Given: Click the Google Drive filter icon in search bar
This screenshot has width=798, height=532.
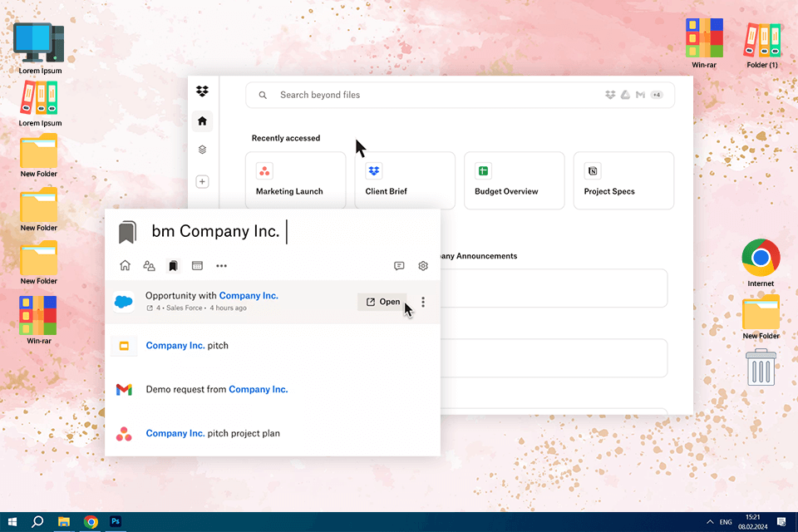Looking at the screenshot, I should (625, 95).
